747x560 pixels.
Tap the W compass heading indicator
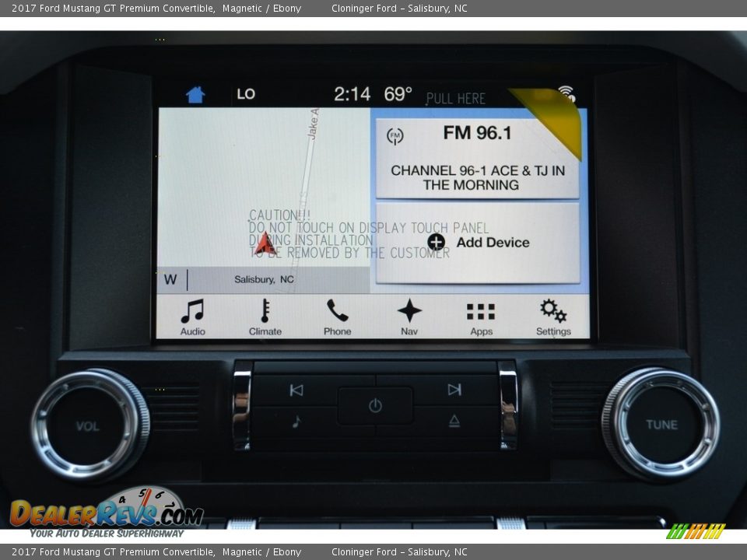[x=170, y=280]
